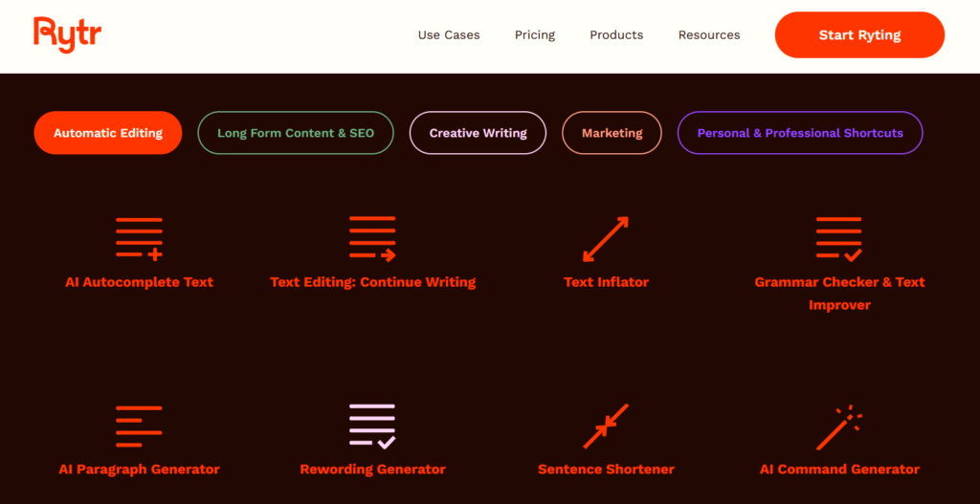Open Text Editing: Continue Writing link
The height and width of the screenshot is (504, 980).
pos(372,282)
